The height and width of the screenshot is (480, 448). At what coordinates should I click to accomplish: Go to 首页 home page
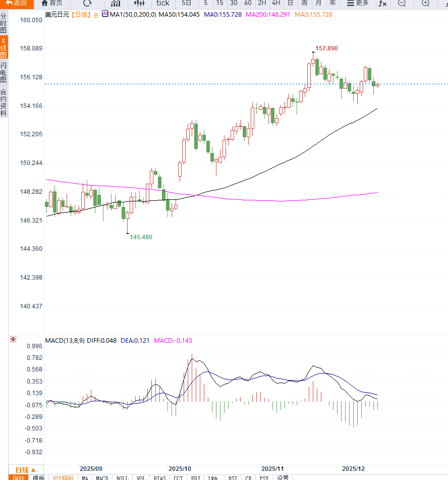(52, 4)
